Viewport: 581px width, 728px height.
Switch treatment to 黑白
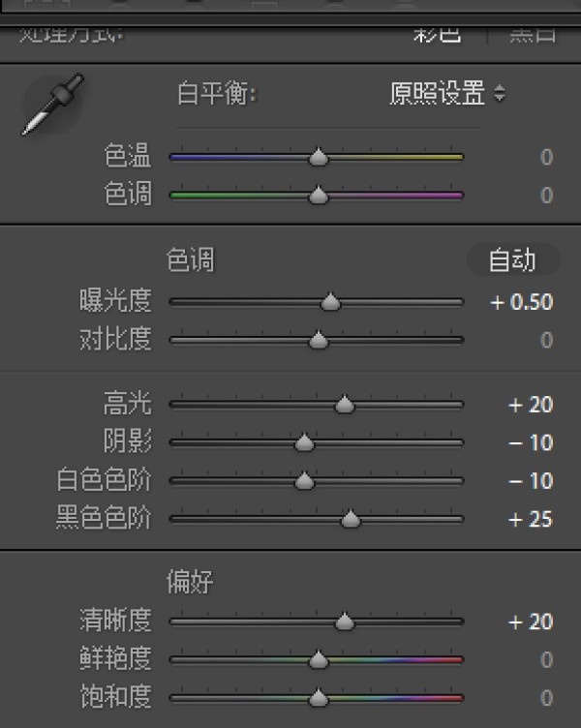(533, 34)
